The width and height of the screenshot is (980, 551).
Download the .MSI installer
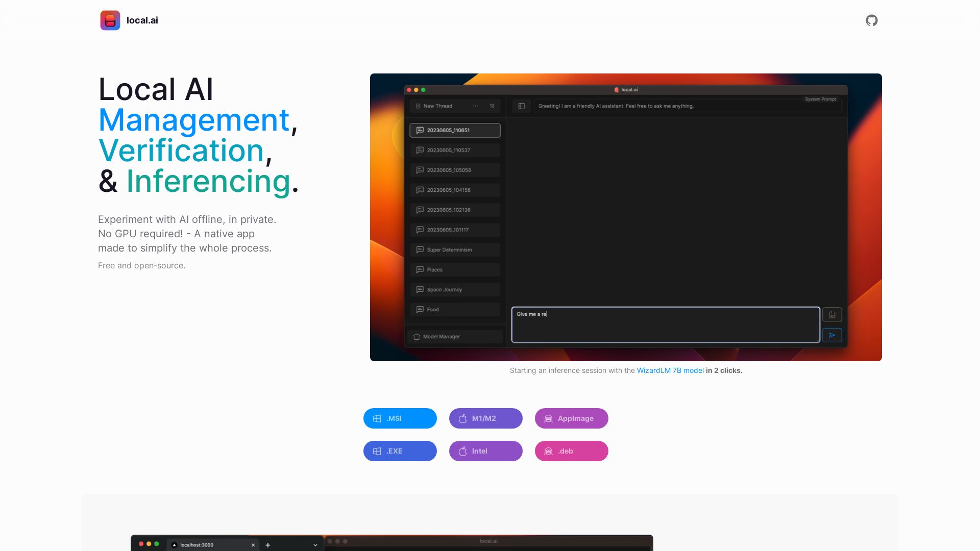(x=400, y=418)
